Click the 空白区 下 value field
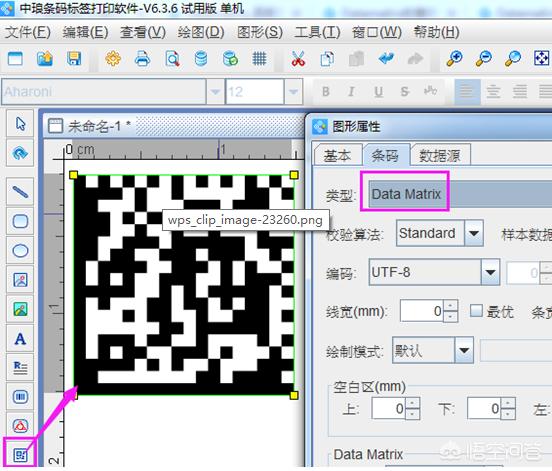The width and height of the screenshot is (552, 471). (484, 408)
